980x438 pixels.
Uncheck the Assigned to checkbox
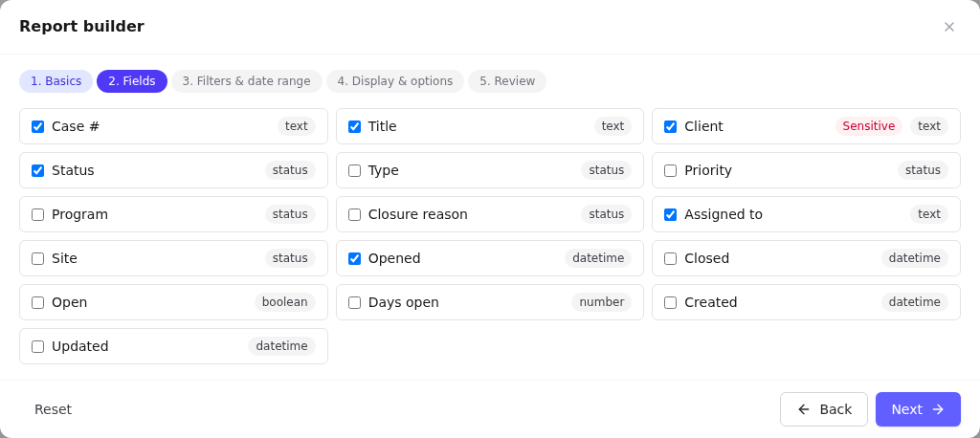pyautogui.click(x=671, y=215)
